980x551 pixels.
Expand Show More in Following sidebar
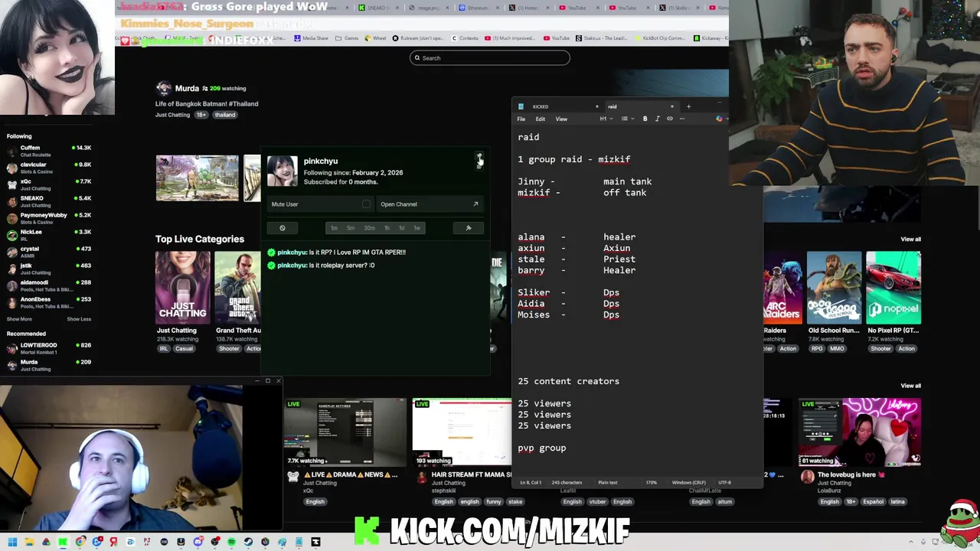tap(20, 319)
